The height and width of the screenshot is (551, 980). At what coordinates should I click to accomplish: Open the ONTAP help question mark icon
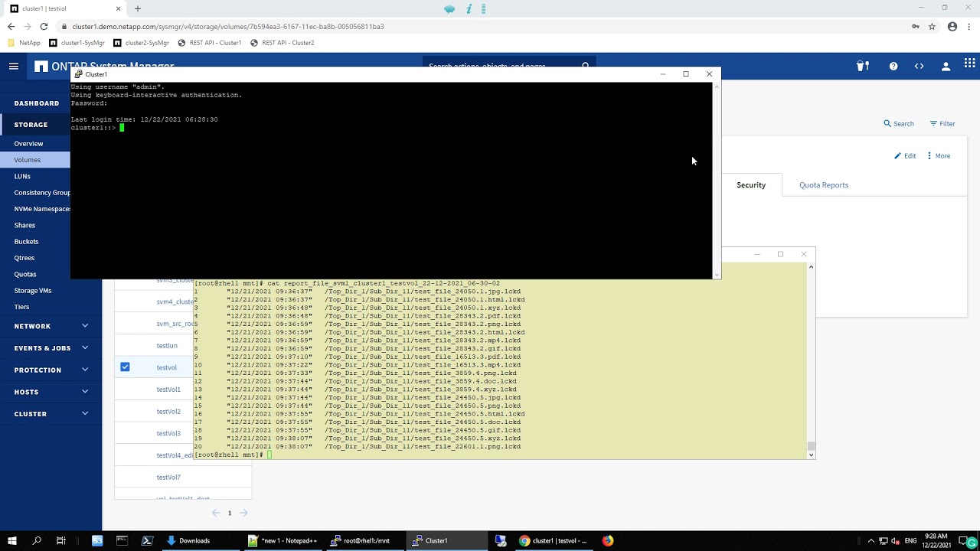(x=893, y=67)
